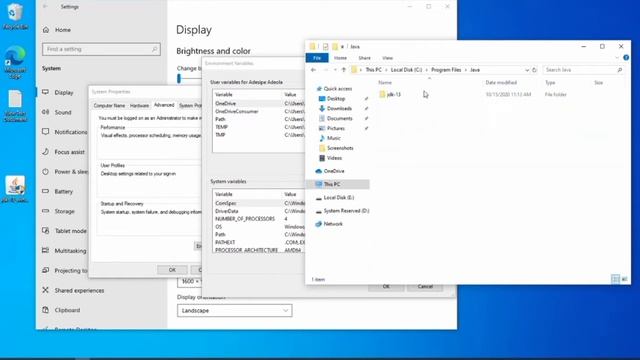Open View ribbon tab in Explorer

pyautogui.click(x=387, y=58)
